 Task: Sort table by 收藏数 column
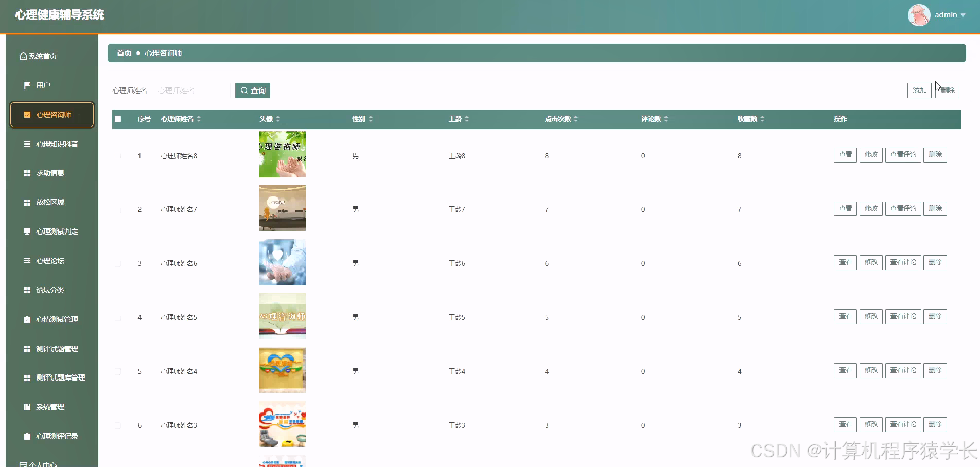[762, 119]
